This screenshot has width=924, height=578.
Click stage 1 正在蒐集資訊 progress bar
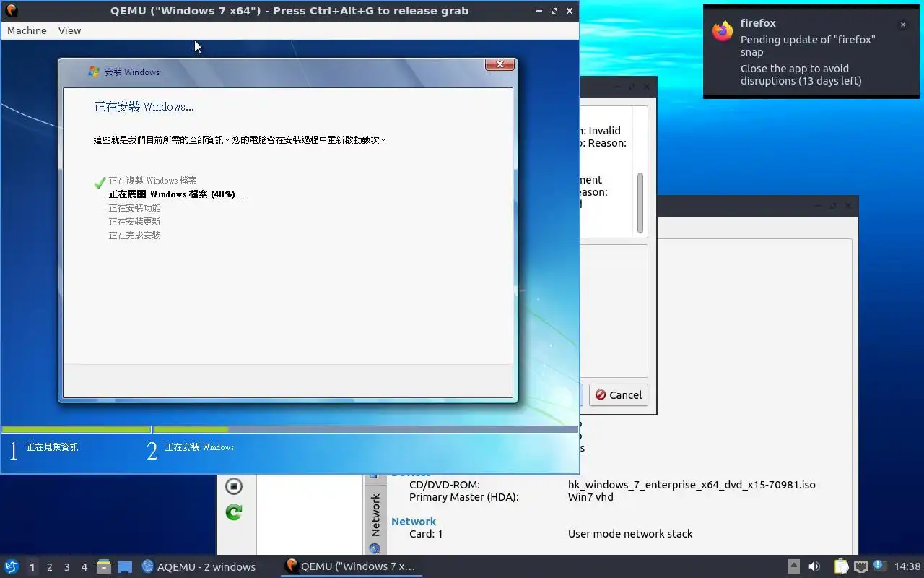point(76,430)
